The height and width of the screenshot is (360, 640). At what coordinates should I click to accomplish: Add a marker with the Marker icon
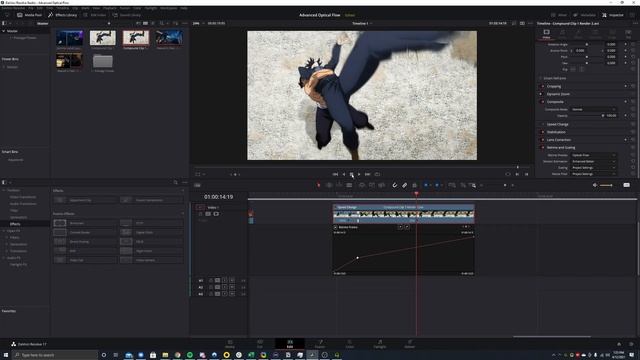point(437,185)
